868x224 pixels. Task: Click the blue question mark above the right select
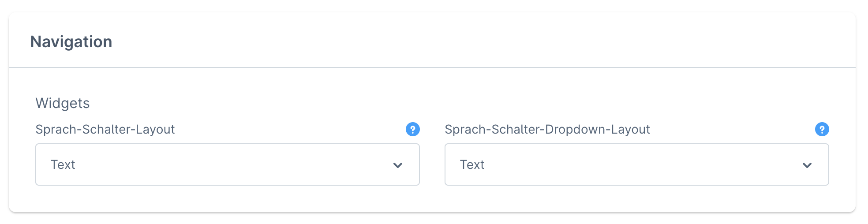[x=822, y=129]
